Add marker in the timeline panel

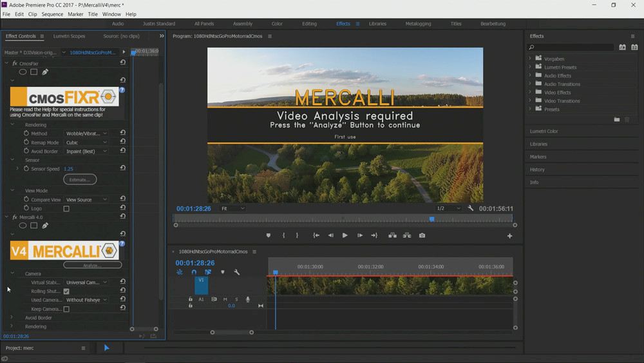pos(223,272)
